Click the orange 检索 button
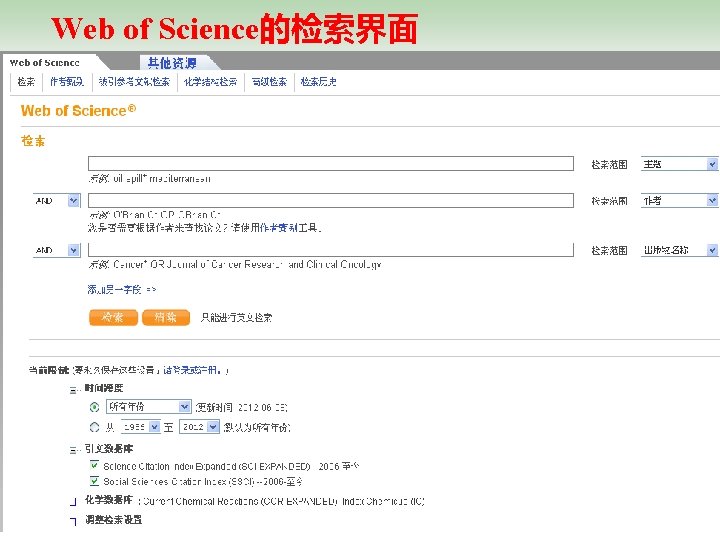 [113, 317]
